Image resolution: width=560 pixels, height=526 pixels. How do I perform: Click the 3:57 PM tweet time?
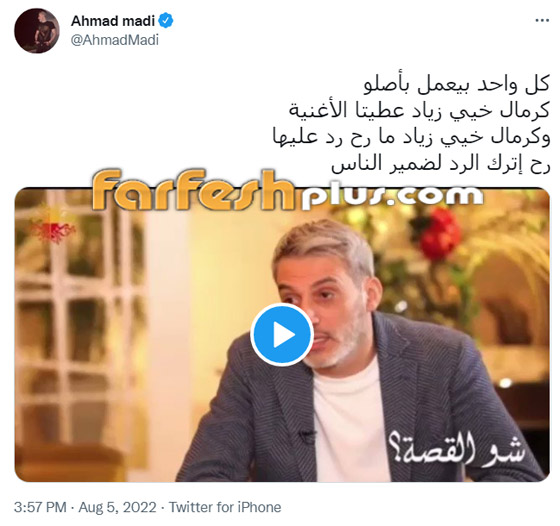pos(40,507)
